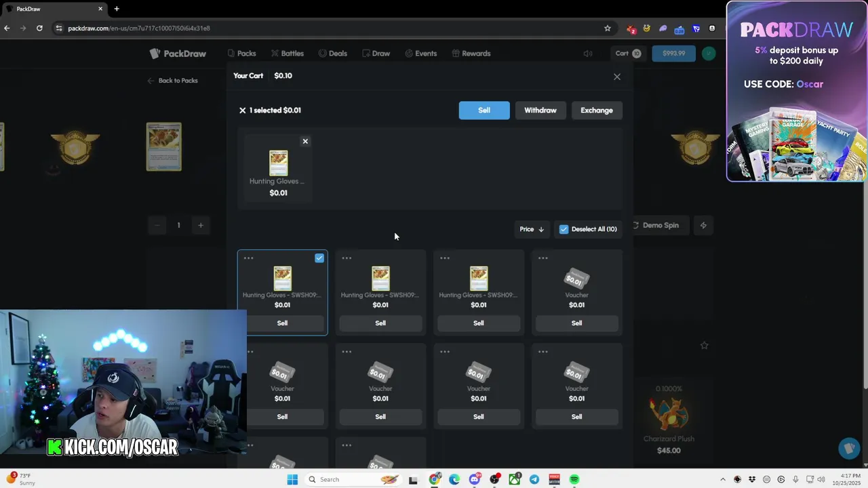Open the Windows Start menu
868x488 pixels.
(x=292, y=479)
